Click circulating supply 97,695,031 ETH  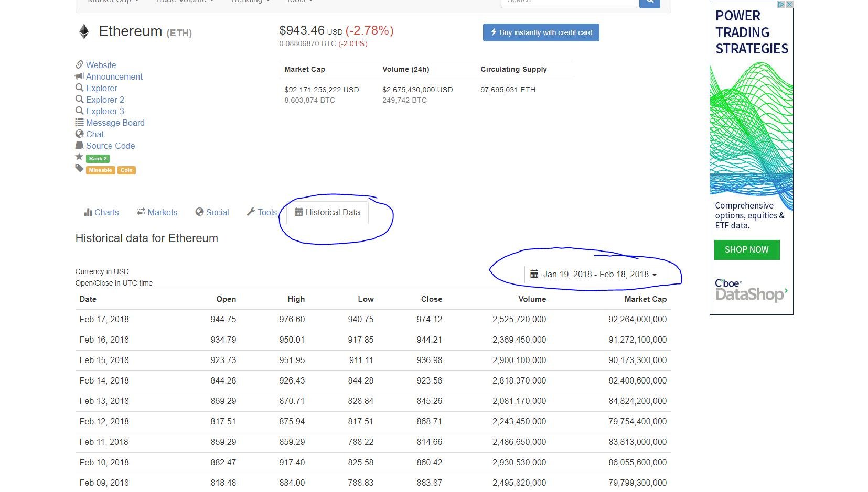[x=508, y=90]
